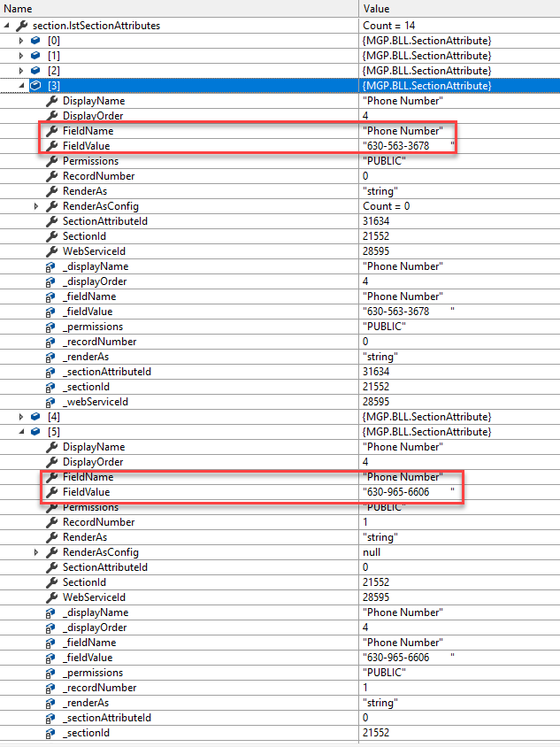Click wrench icon of RecordNumber row valued 1
Screen dimensions: 560x747
point(51,522)
